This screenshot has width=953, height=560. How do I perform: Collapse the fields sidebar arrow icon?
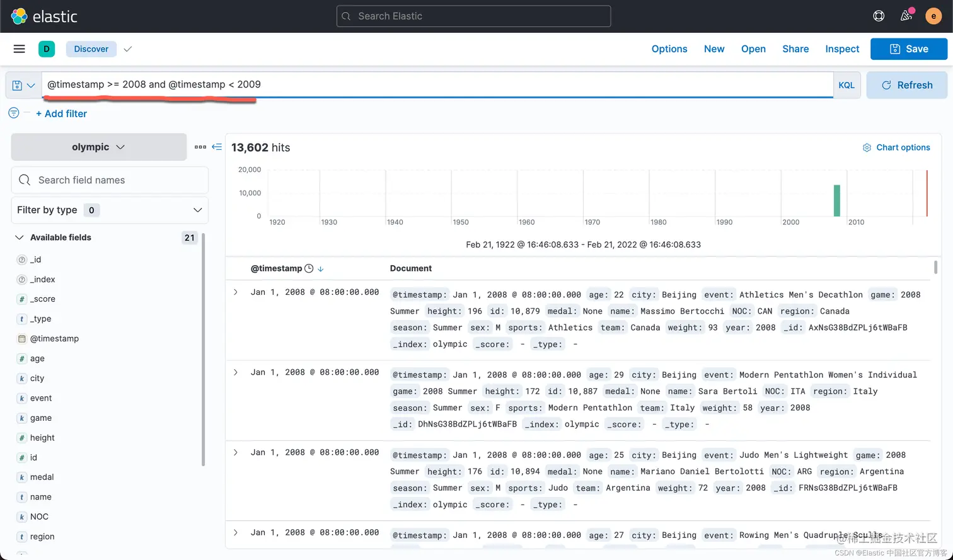pyautogui.click(x=217, y=147)
